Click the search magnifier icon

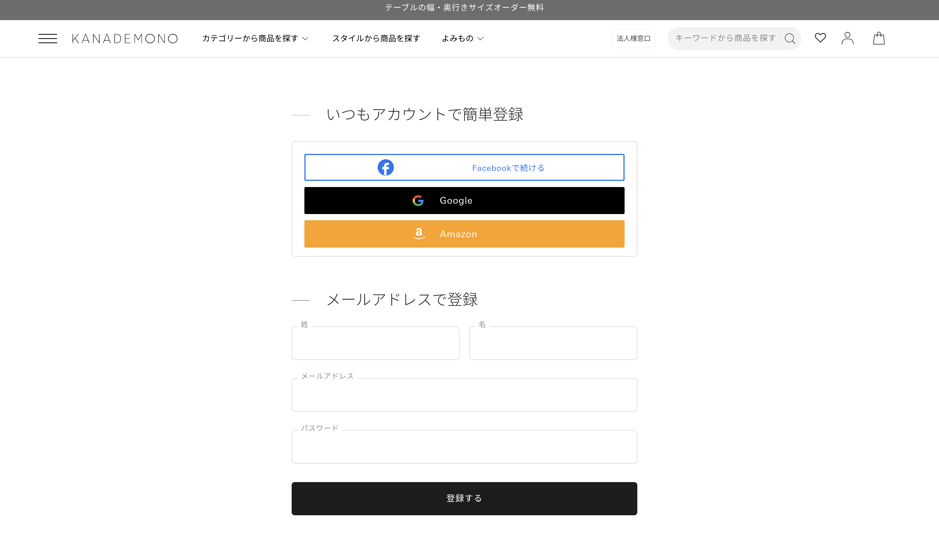click(x=790, y=39)
